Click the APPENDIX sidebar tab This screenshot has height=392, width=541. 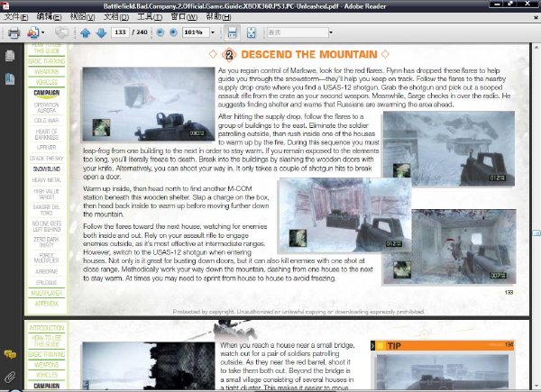[47, 304]
